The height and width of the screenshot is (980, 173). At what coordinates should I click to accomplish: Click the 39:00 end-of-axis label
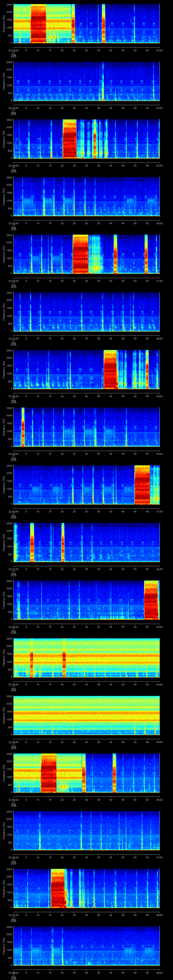159,972
